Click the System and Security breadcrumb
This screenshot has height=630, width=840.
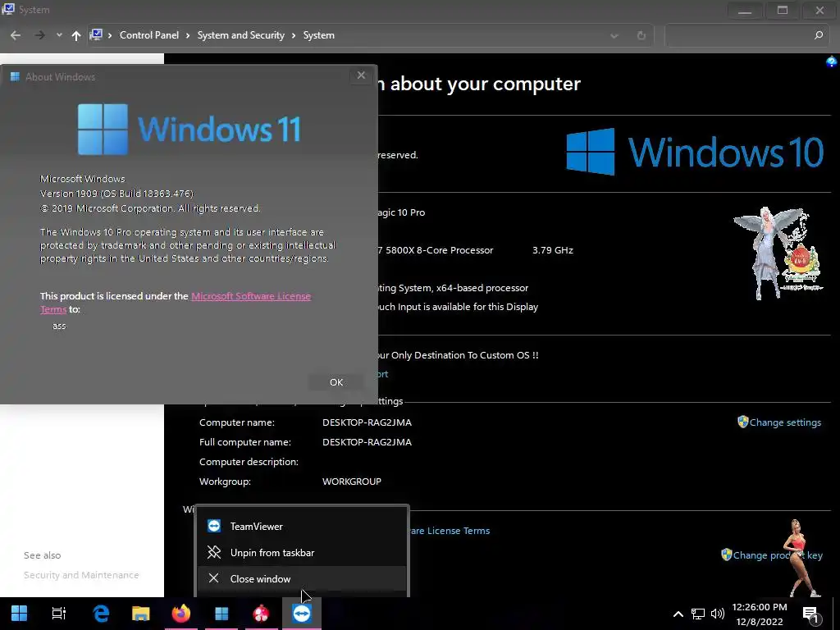[x=240, y=35]
